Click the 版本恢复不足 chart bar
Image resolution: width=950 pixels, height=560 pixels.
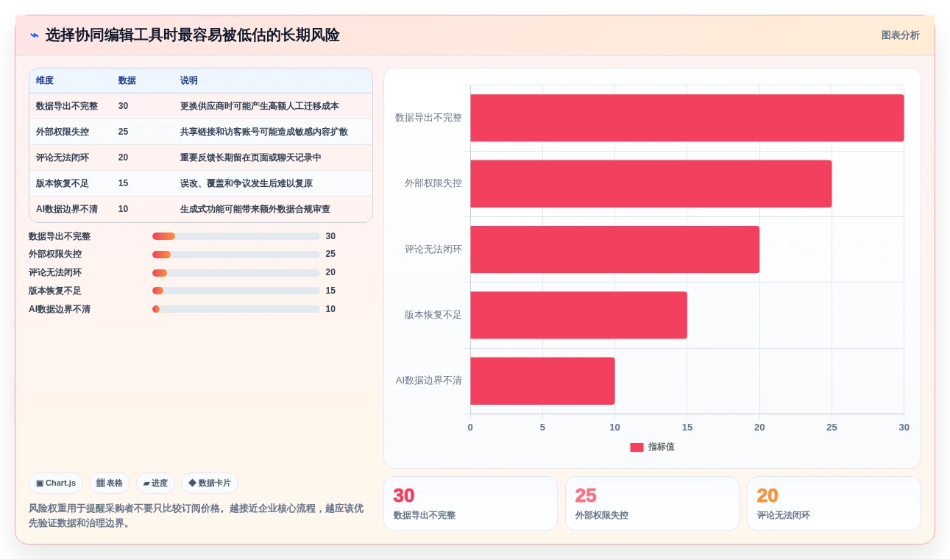point(579,315)
